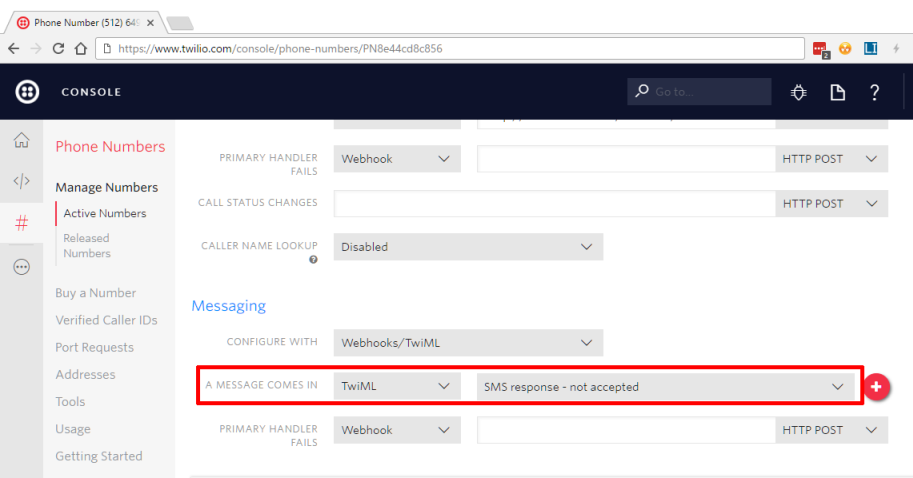Viewport: 913px width, 478px height.
Task: Reload the page with browser refresh
Action: 58,47
